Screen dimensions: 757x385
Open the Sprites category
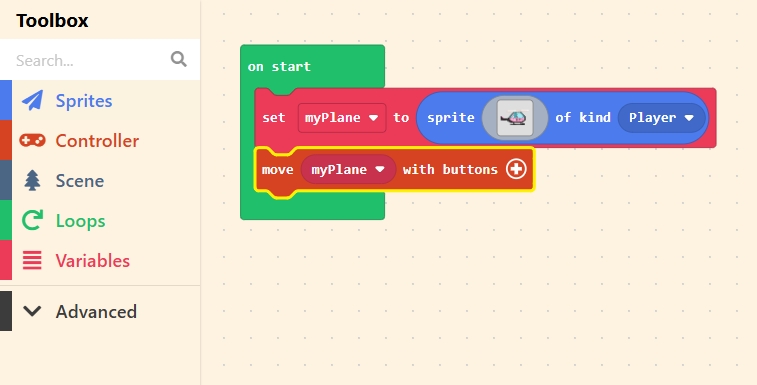point(99,100)
